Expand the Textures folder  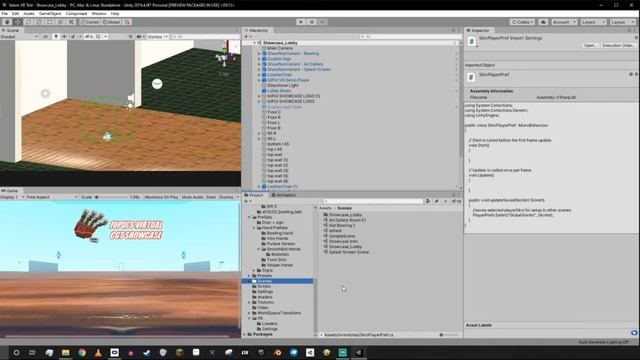coord(249,302)
